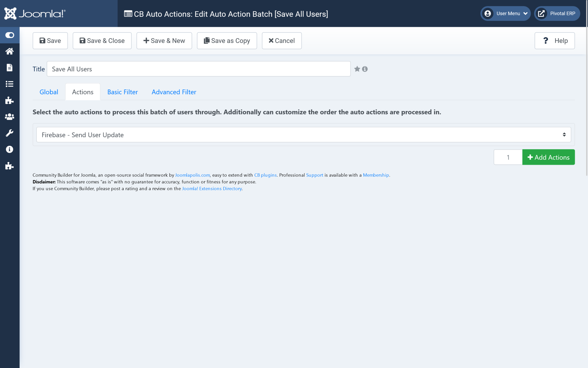Click the number-of-actions input field

pos(508,157)
